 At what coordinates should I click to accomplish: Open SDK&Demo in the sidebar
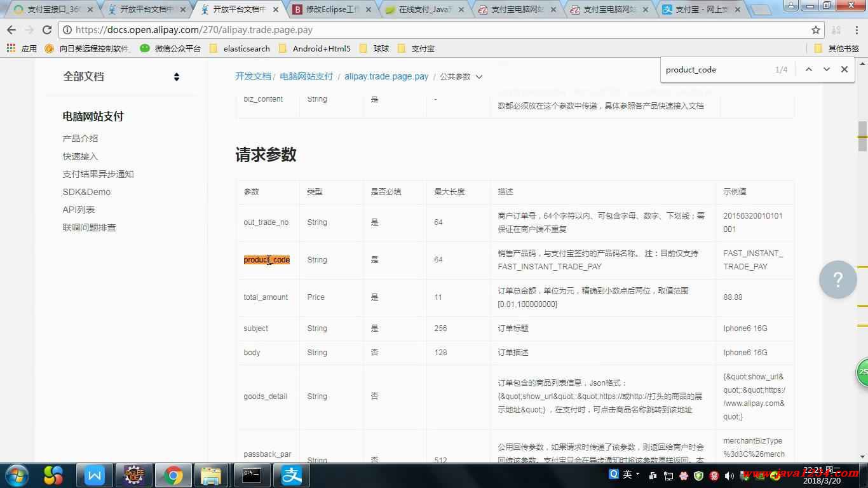(x=86, y=192)
